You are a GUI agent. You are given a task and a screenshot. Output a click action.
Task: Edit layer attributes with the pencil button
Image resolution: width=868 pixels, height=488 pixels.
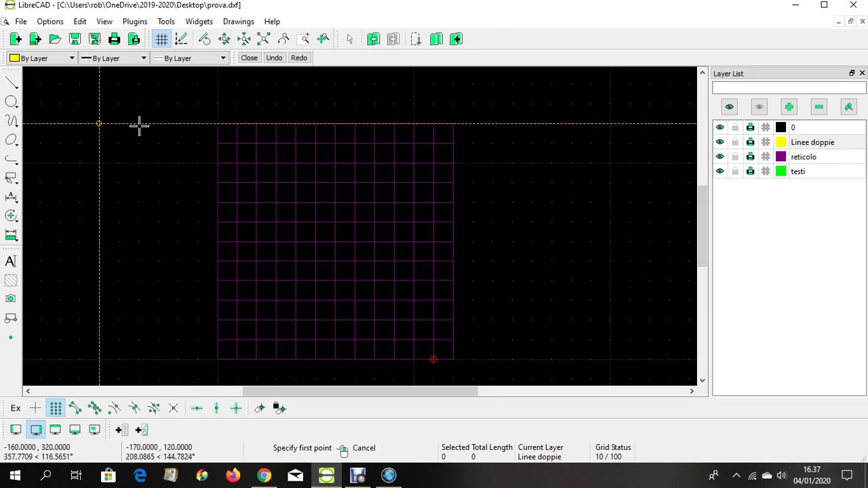(x=848, y=107)
